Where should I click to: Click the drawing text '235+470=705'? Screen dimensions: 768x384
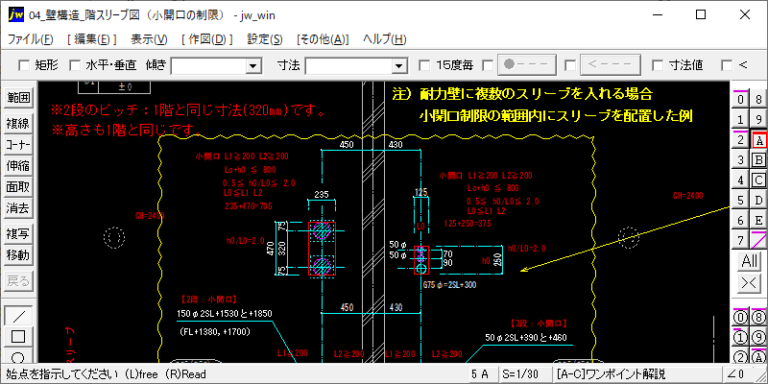coord(248,206)
